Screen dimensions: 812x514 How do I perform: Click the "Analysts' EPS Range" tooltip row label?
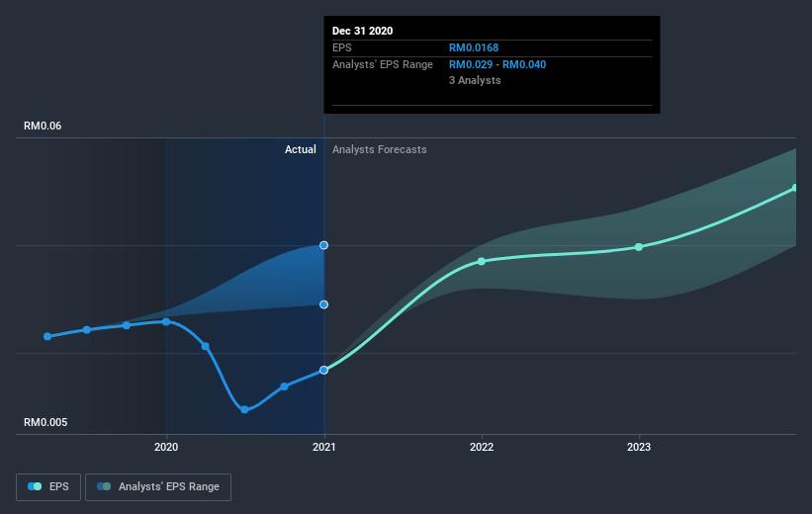pyautogui.click(x=383, y=64)
